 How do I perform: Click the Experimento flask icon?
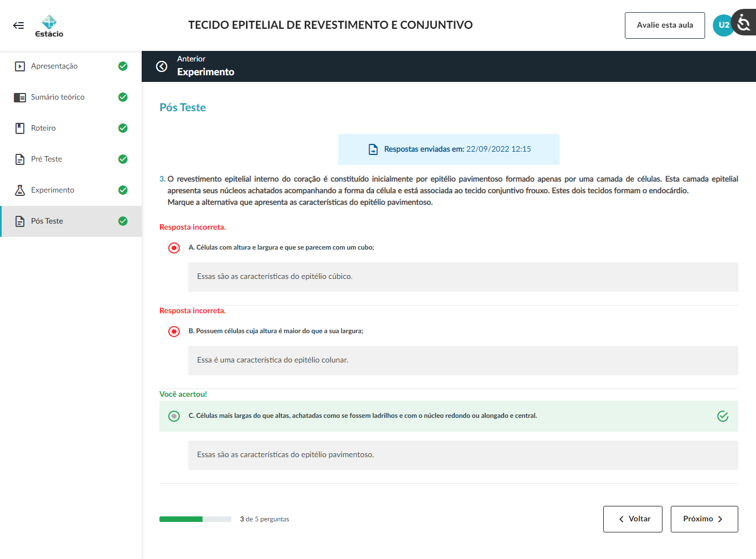click(x=20, y=190)
